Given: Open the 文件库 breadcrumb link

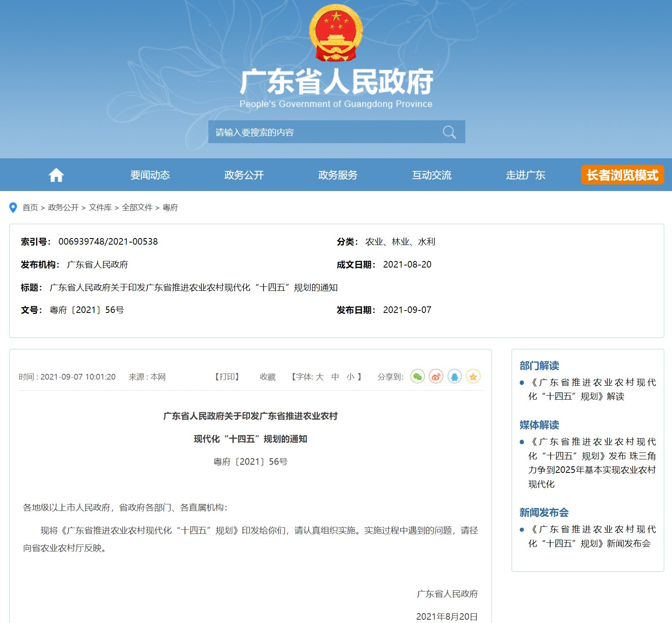Looking at the screenshot, I should tap(100, 208).
